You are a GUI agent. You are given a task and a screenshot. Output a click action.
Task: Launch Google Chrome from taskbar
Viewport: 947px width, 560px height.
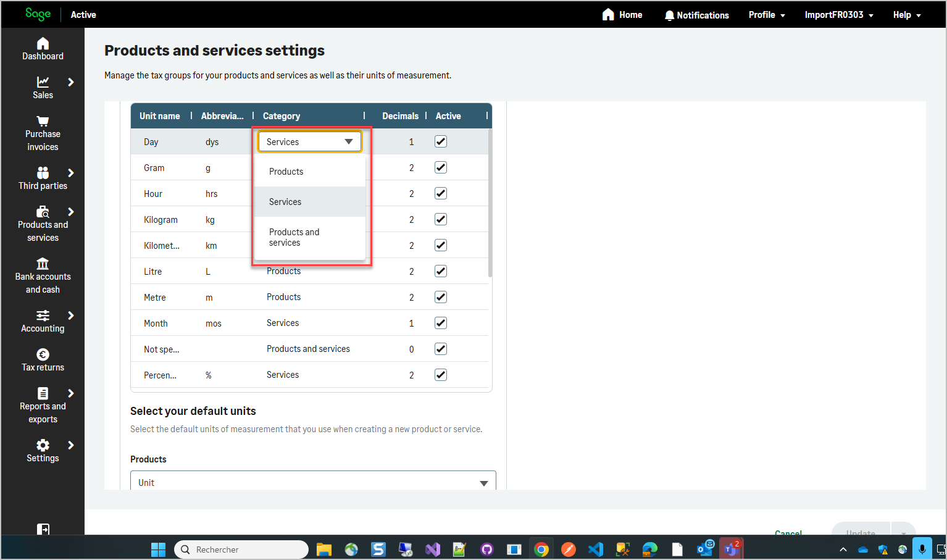[541, 549]
